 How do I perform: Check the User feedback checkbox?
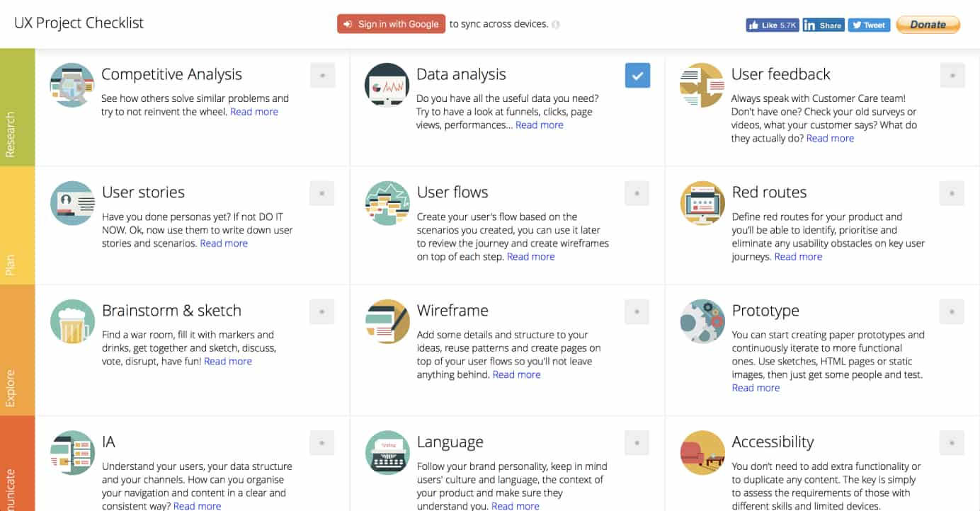click(952, 75)
